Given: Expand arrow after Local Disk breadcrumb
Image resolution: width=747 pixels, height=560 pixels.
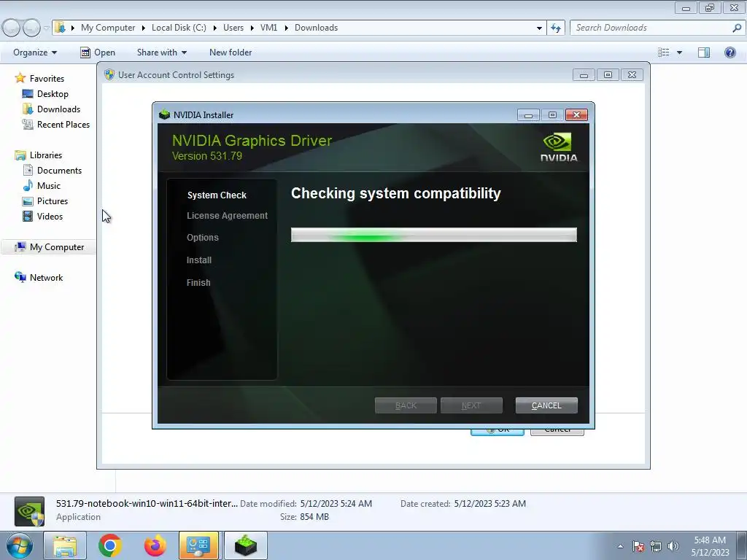Looking at the screenshot, I should tap(215, 28).
